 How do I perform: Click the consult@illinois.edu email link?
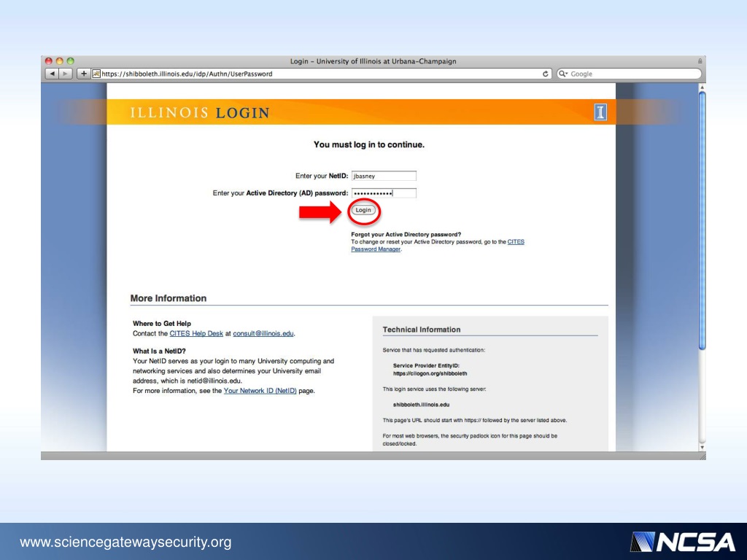263,333
